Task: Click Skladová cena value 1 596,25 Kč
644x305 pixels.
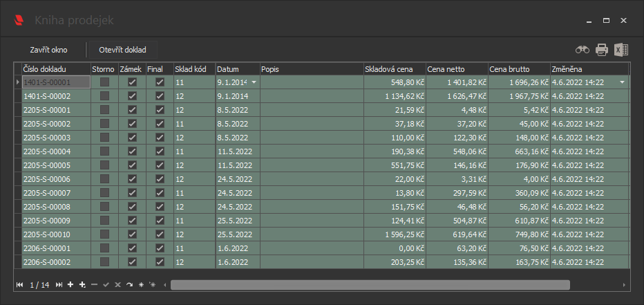Action: tap(395, 234)
